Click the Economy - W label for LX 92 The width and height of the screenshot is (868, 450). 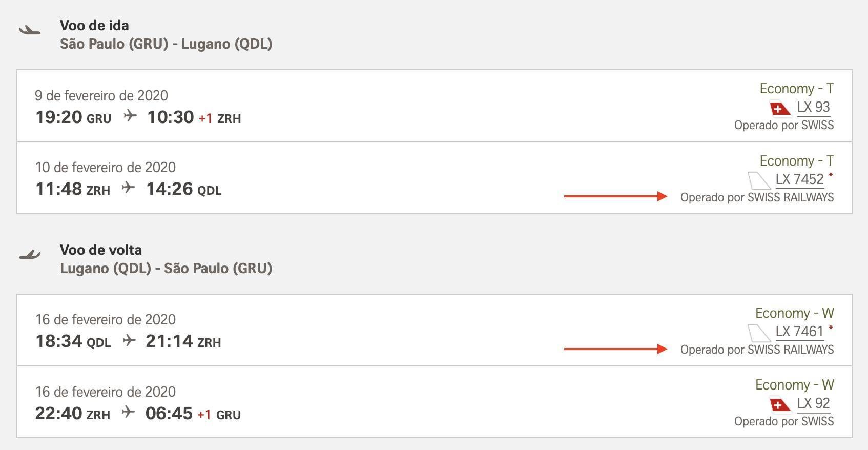point(795,385)
